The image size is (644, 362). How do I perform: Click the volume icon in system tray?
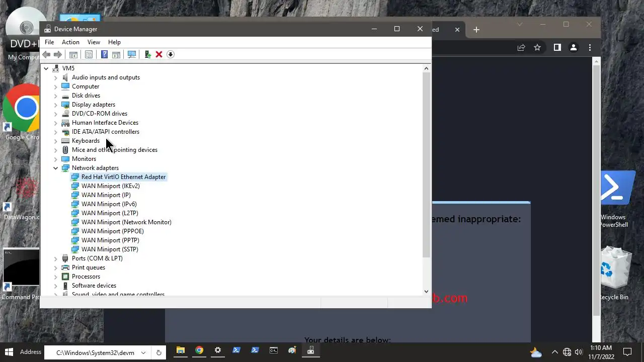point(579,352)
